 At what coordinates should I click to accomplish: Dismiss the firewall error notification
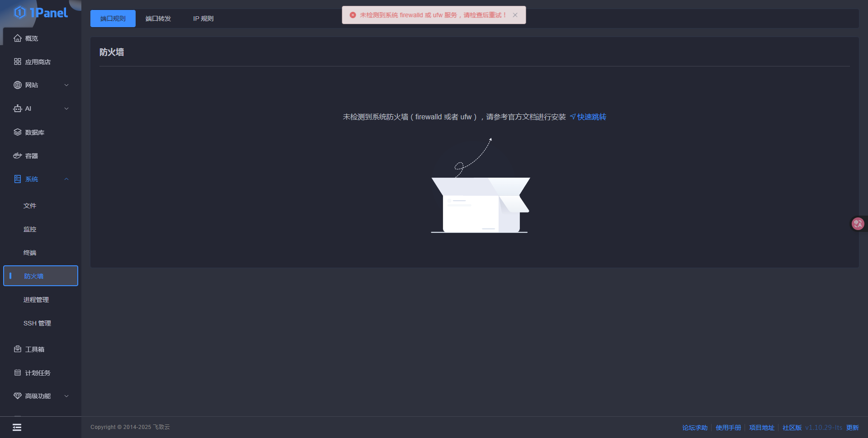click(x=515, y=15)
